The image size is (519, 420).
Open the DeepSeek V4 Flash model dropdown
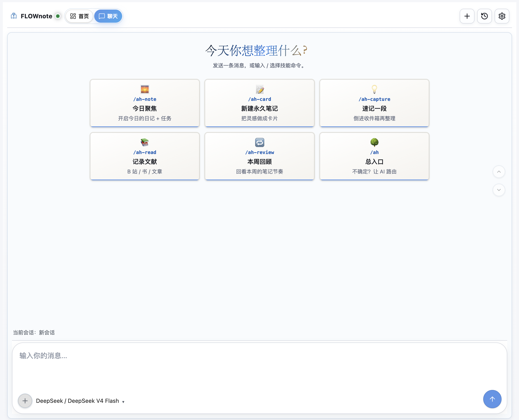(x=80, y=401)
